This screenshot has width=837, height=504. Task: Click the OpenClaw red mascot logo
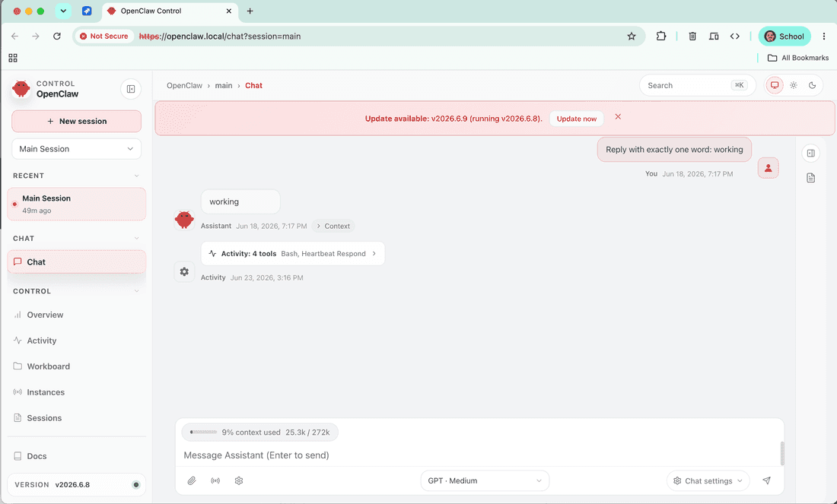pos(21,88)
